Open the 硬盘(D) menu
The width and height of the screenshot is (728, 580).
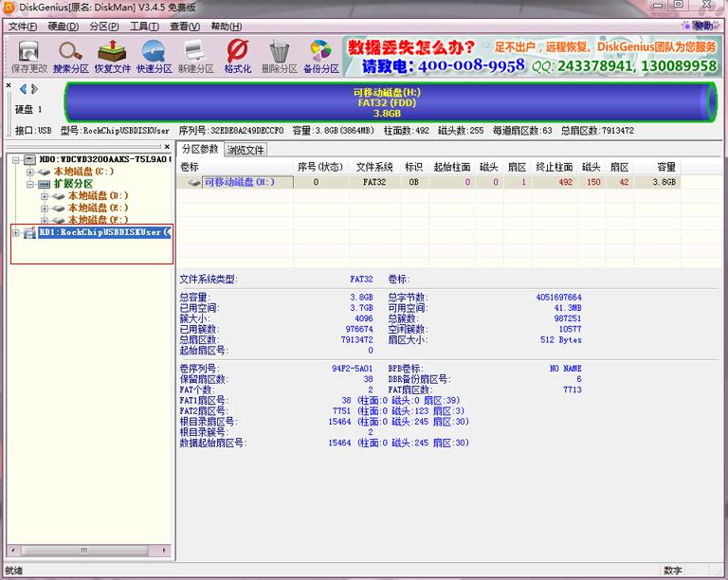click(64, 27)
